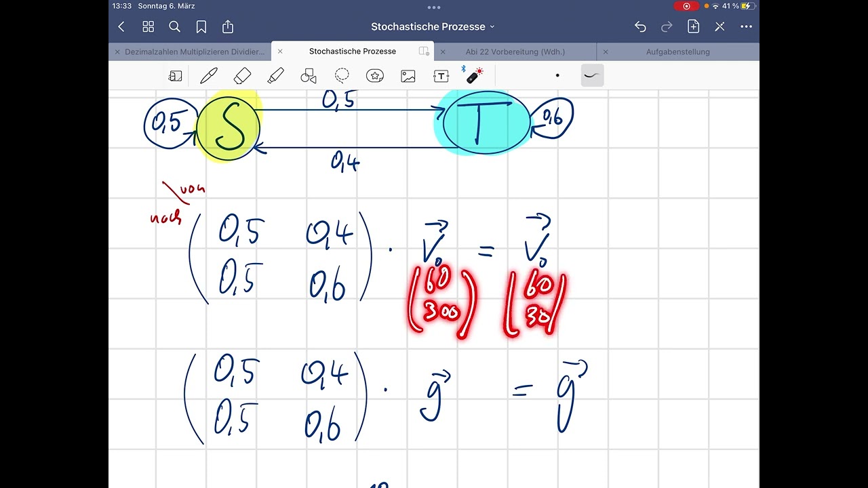The width and height of the screenshot is (868, 488).
Task: Close the Stochastische Prozesse tab
Action: [280, 52]
